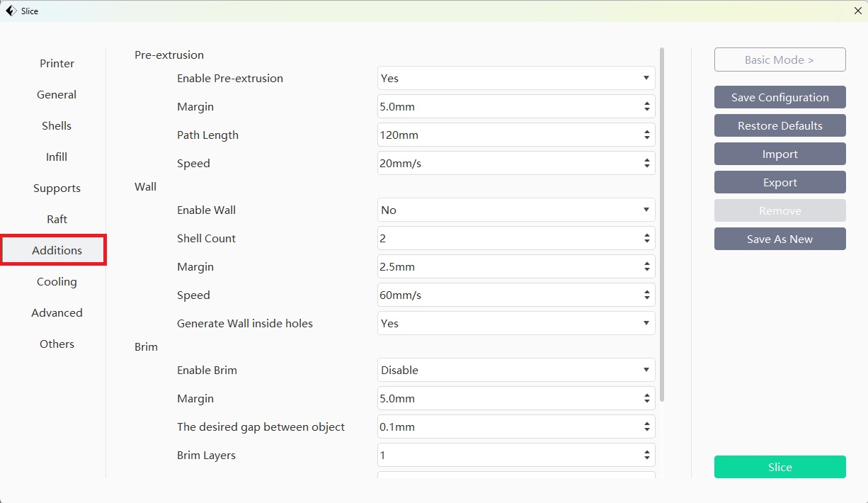Click the Pre-extrusion Speed input field
Viewport: 868px width, 503px height.
[506, 164]
